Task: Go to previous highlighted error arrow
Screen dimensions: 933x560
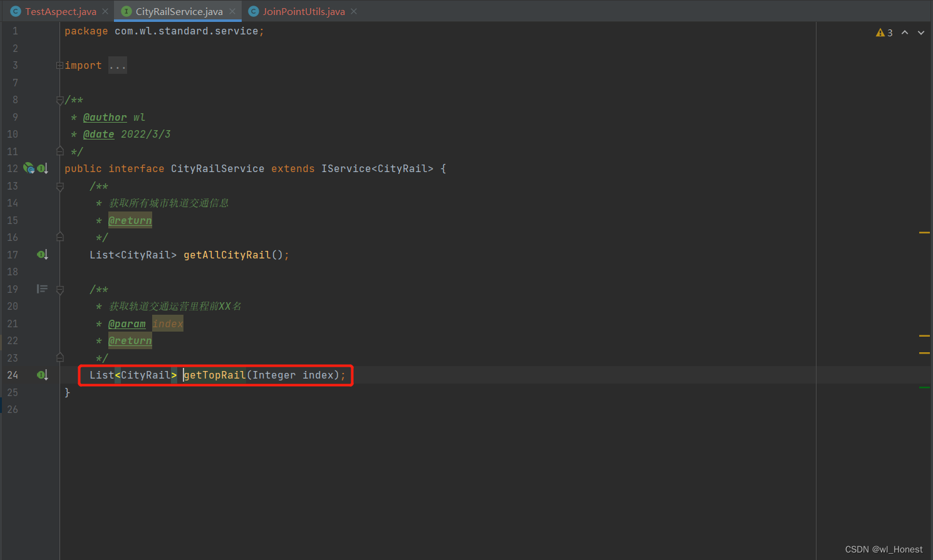Action: [905, 33]
